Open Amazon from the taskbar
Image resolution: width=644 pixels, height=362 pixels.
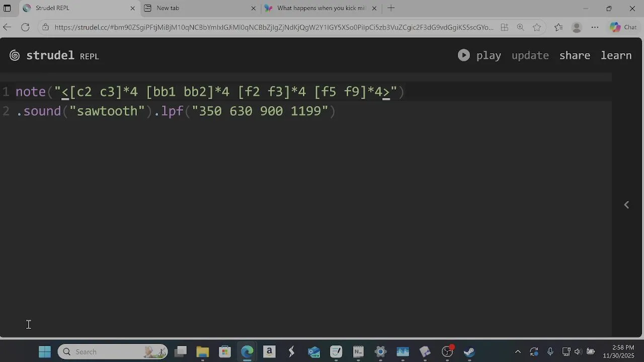coord(269,352)
